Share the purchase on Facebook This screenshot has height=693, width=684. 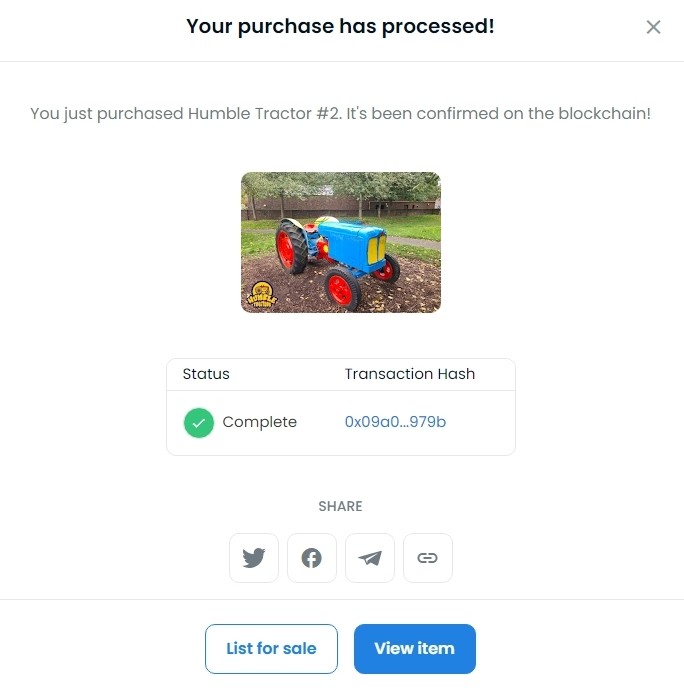312,558
